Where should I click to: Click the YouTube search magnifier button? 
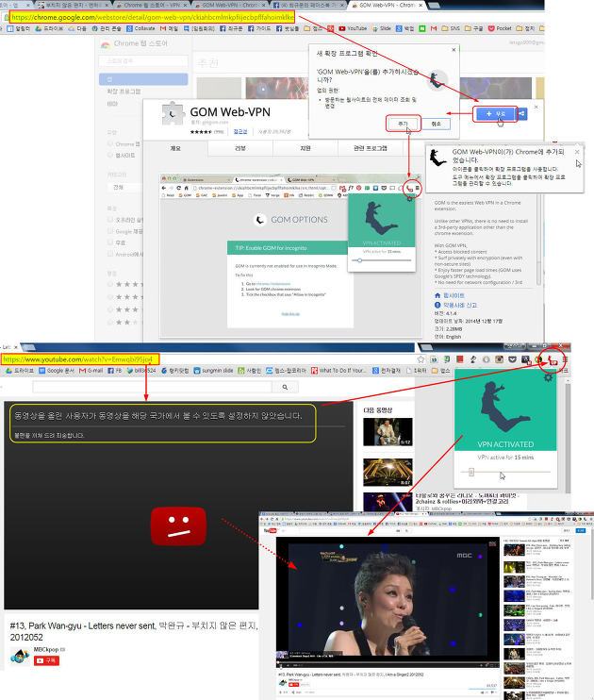[285, 388]
